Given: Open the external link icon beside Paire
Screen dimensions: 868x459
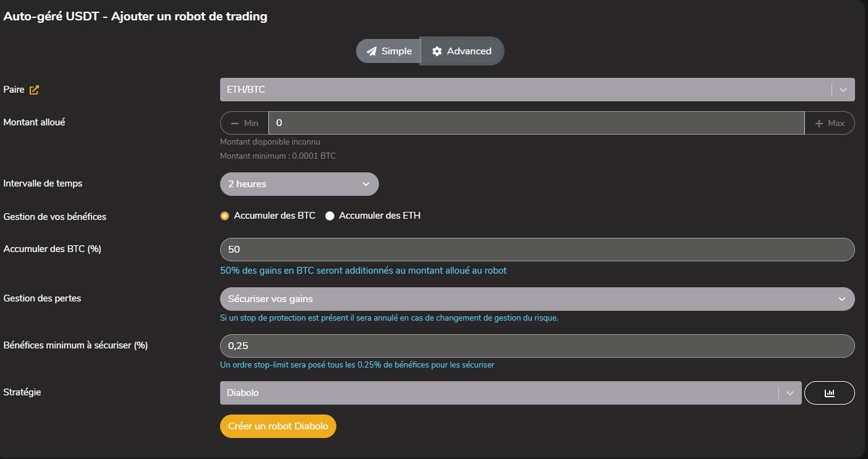Looking at the screenshot, I should tap(34, 90).
